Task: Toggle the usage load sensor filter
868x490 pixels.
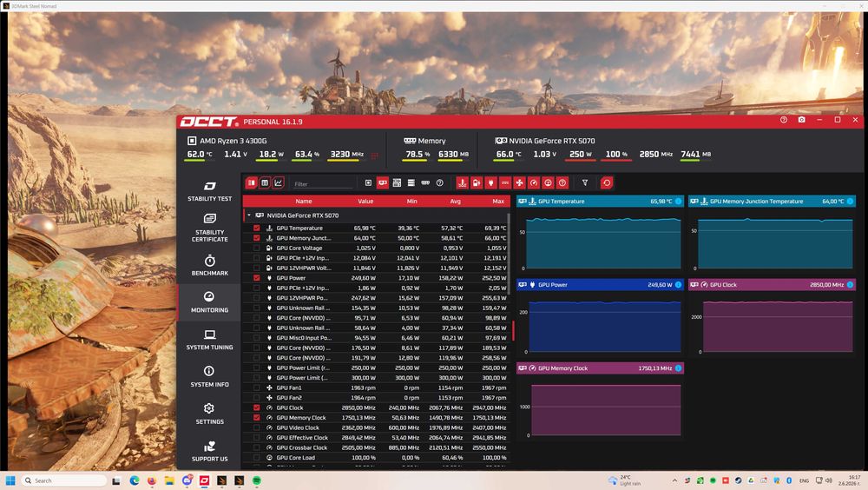Action: tap(548, 183)
